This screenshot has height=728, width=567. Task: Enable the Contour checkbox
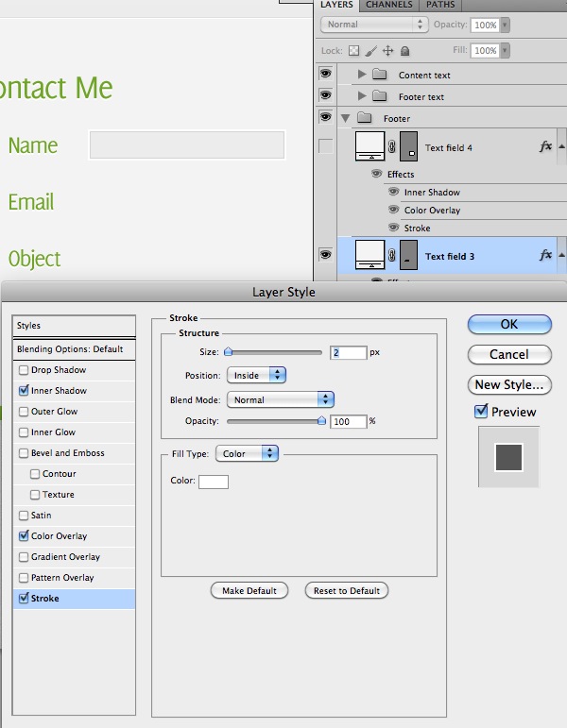(35, 474)
